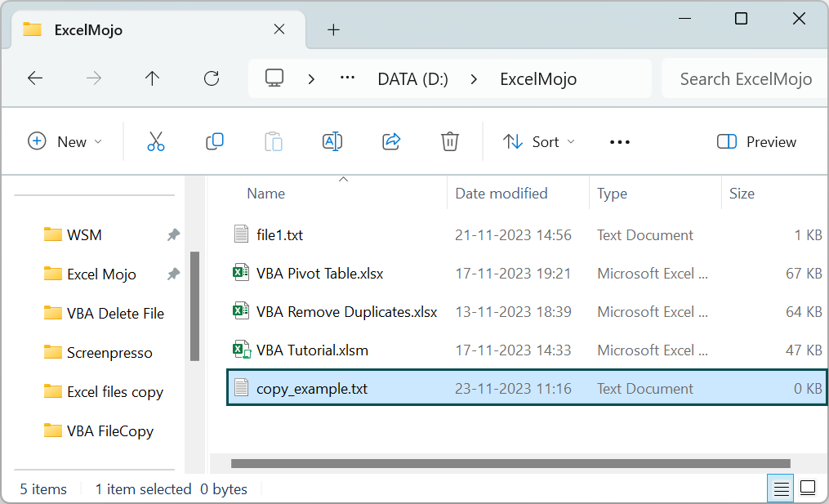
Task: Switch to large thumbnails view
Action: (808, 487)
